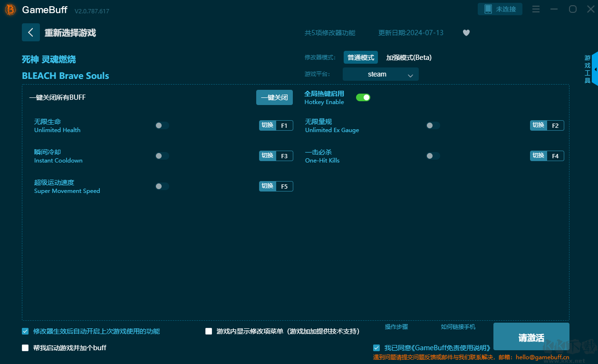Image resolution: width=598 pixels, height=364 pixels.
Task: Click the 一键关闭 button
Action: [274, 97]
